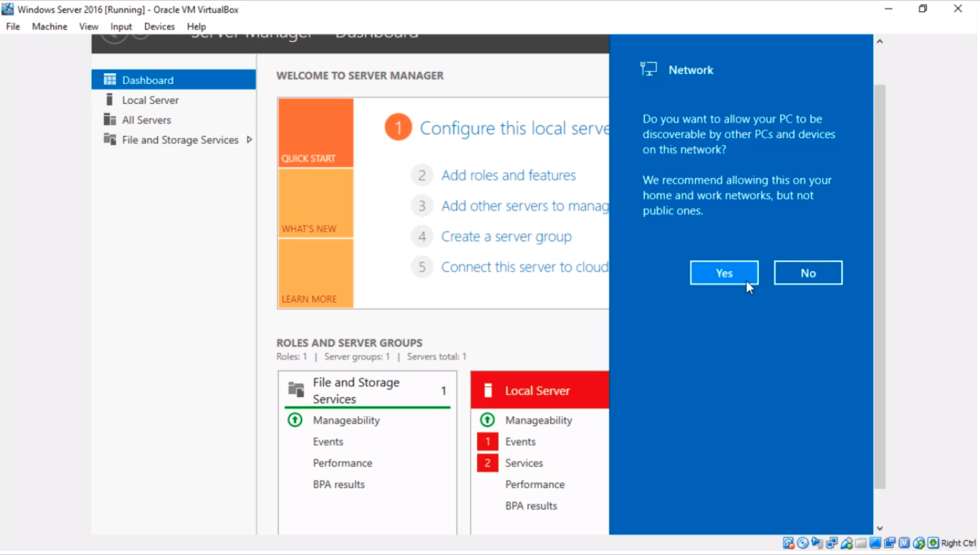Viewport: 980px width, 555px height.
Task: Click the red Services alert badge
Action: pyautogui.click(x=487, y=463)
